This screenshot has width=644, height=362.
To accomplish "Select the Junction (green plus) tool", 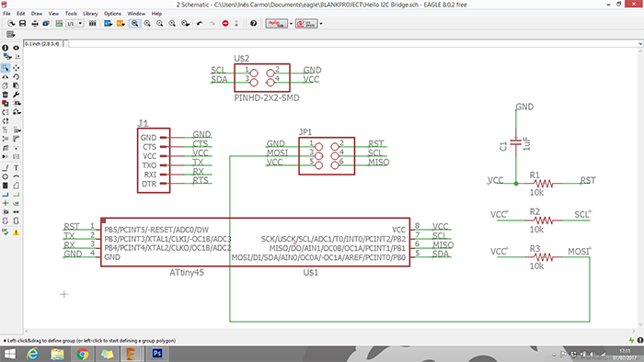I will [x=6, y=203].
